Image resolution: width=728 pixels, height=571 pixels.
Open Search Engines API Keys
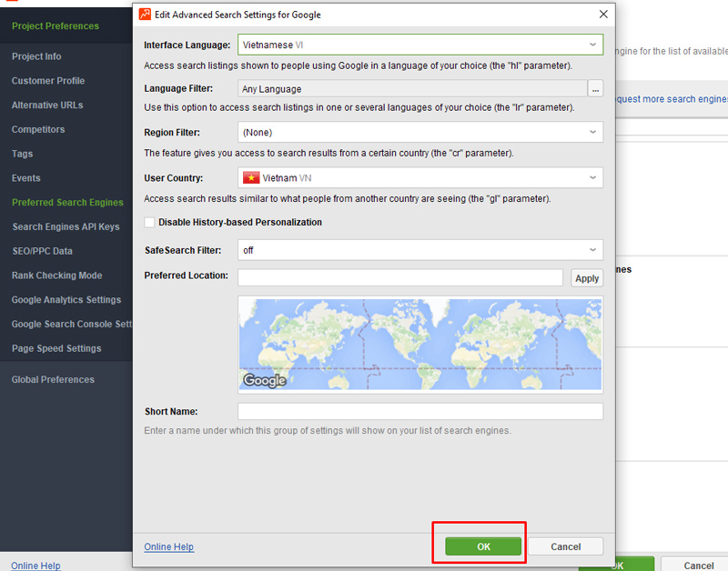[x=66, y=226]
